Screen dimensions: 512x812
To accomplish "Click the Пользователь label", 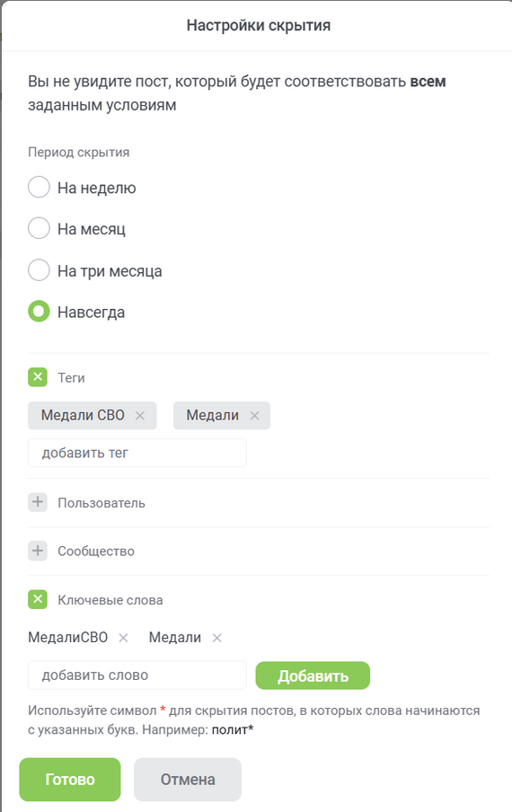I will click(102, 503).
